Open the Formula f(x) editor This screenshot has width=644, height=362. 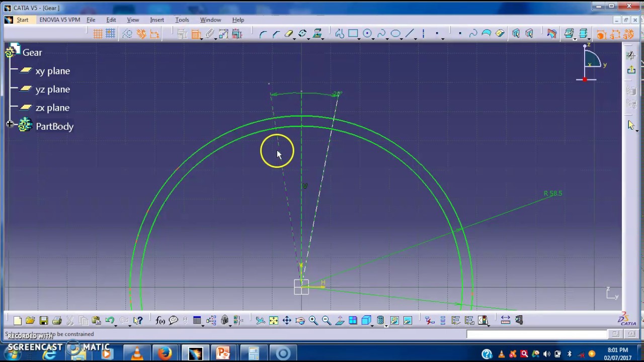pyautogui.click(x=160, y=320)
